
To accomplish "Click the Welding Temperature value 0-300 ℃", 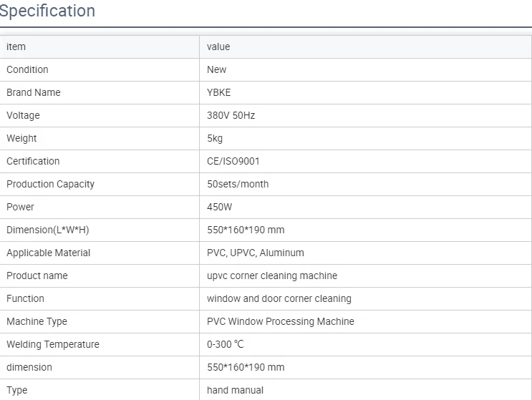I will (226, 344).
